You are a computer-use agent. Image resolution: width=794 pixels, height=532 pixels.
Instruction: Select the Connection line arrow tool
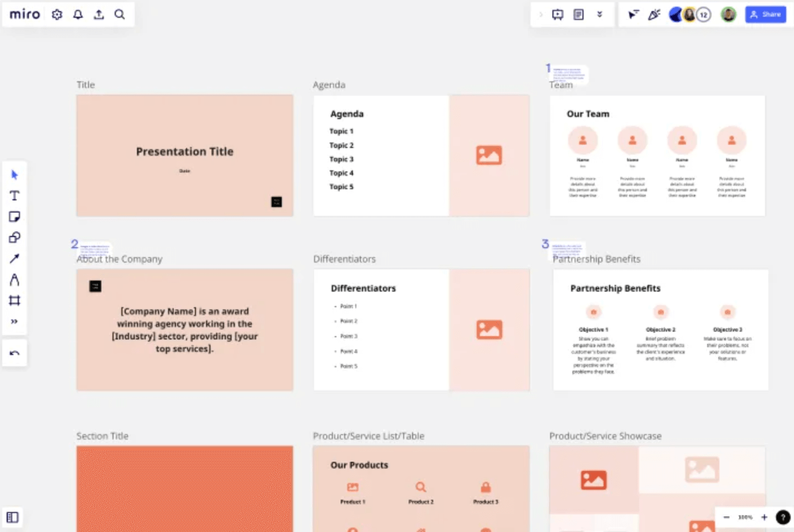point(14,258)
